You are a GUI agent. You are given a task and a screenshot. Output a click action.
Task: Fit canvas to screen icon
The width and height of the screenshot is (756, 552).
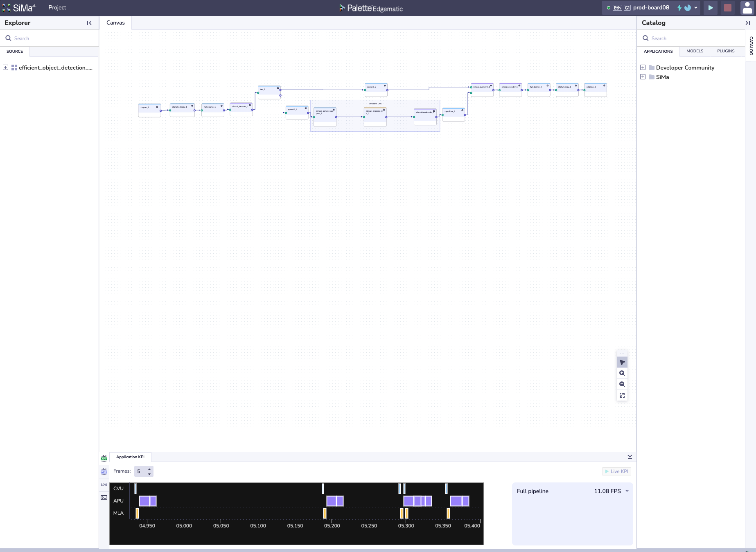622,395
